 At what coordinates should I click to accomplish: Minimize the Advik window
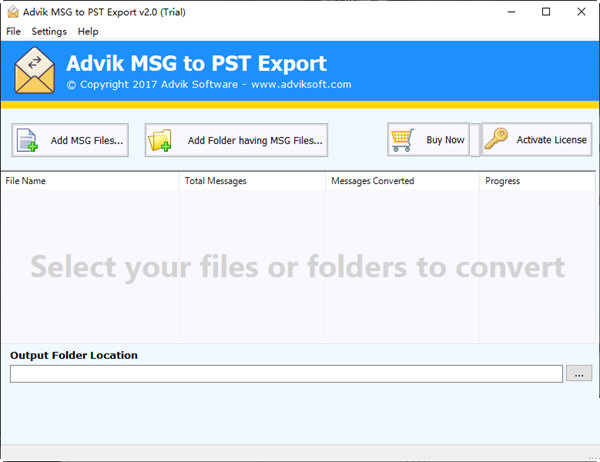click(x=511, y=12)
